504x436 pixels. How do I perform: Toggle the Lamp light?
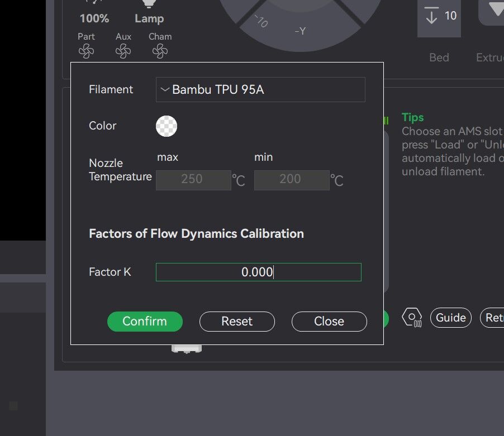149,12
